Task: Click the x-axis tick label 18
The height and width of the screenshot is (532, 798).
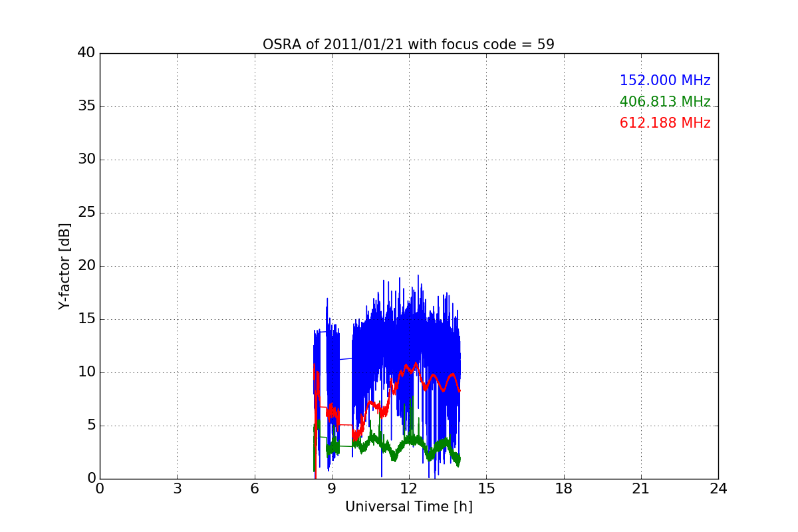Action: point(564,489)
